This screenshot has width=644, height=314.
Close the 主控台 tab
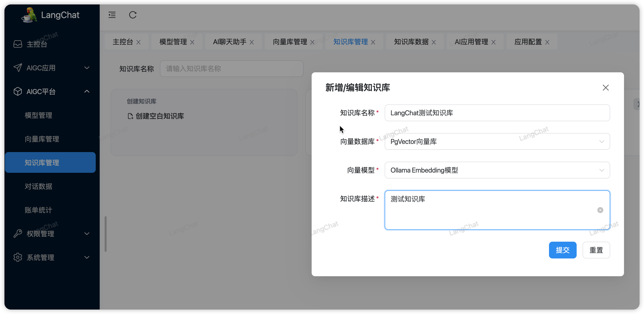pos(138,42)
